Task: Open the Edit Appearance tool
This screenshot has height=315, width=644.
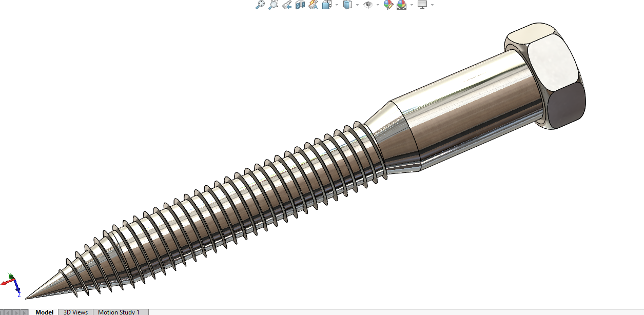Action: click(388, 5)
